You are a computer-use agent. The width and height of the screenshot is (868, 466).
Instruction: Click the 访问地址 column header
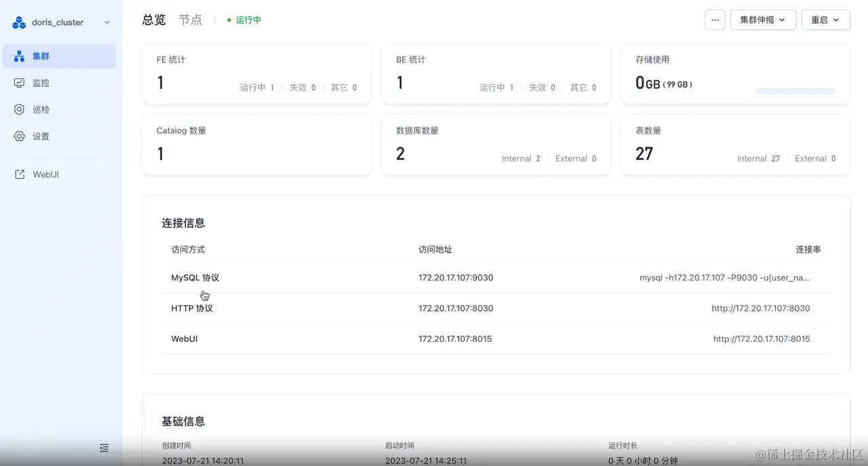pos(435,250)
